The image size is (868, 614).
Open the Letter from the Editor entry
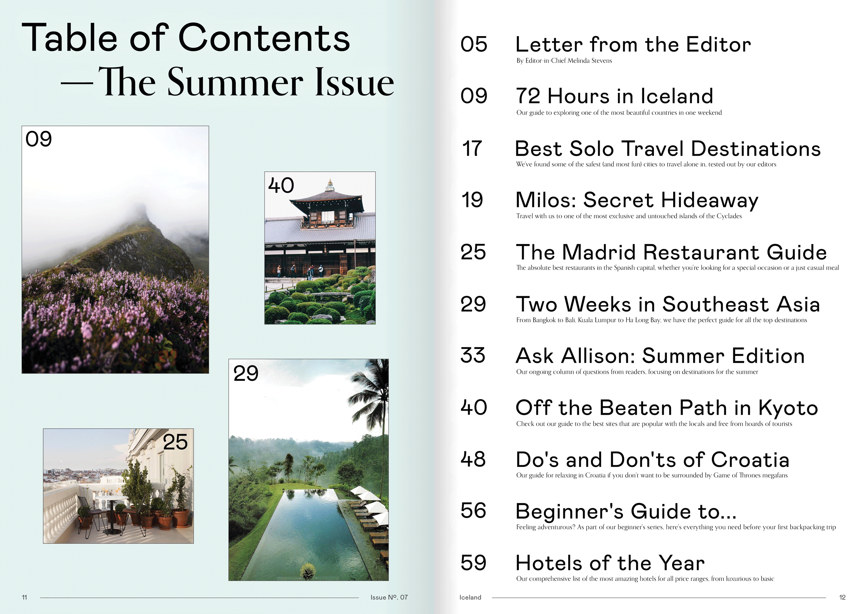click(x=633, y=45)
